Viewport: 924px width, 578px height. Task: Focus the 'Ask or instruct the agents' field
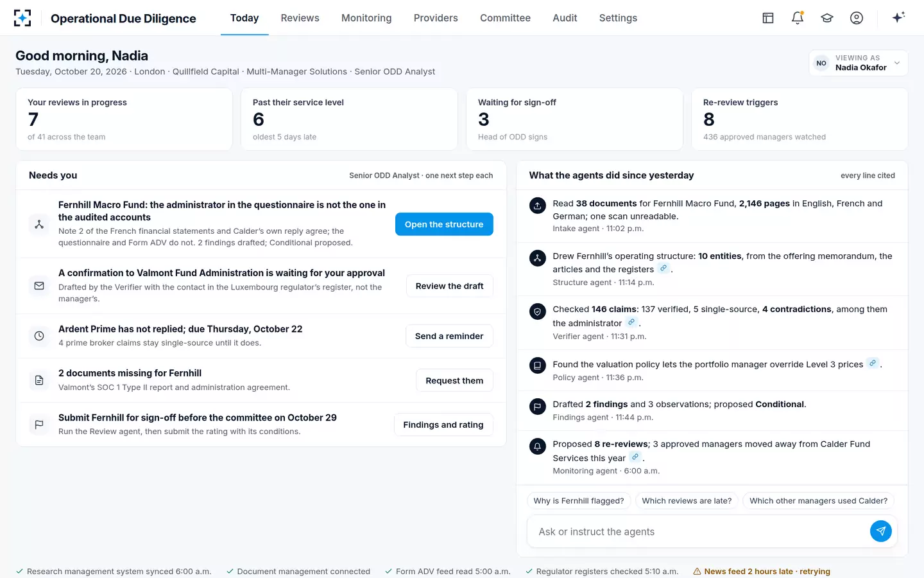point(698,532)
